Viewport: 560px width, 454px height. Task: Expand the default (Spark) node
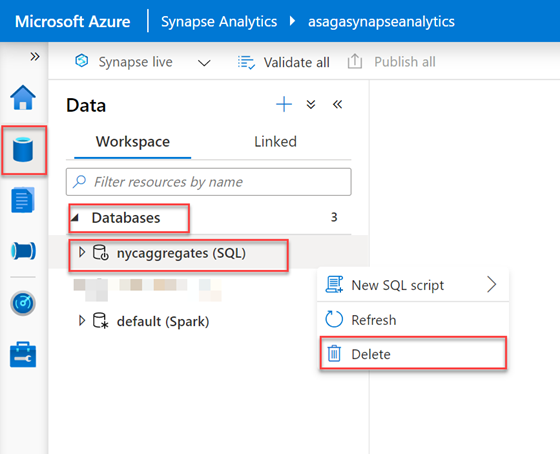(82, 320)
